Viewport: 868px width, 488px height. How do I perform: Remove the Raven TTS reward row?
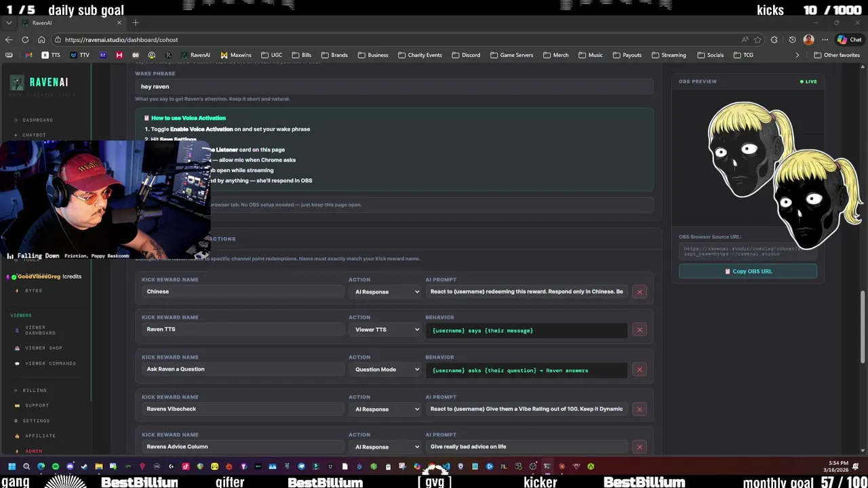coord(639,330)
